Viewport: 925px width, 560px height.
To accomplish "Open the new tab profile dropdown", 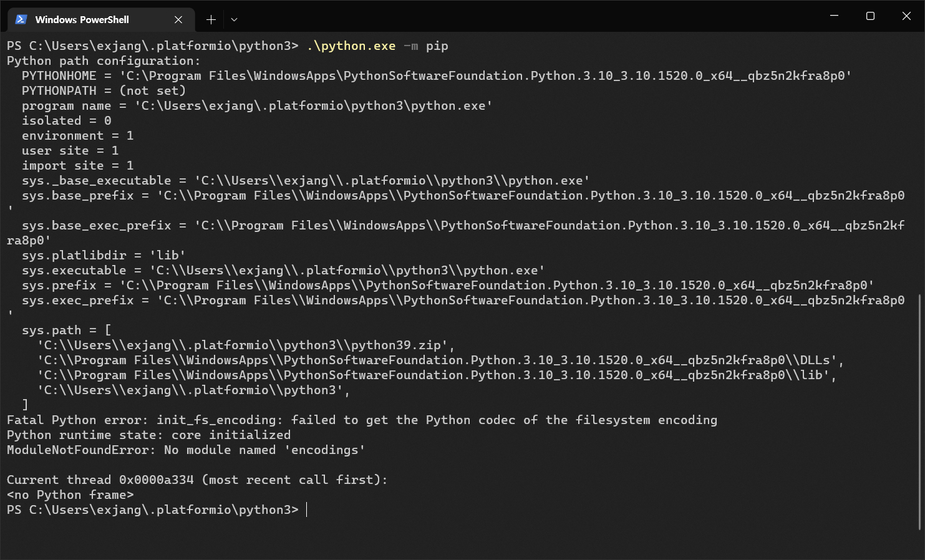I will click(x=234, y=19).
